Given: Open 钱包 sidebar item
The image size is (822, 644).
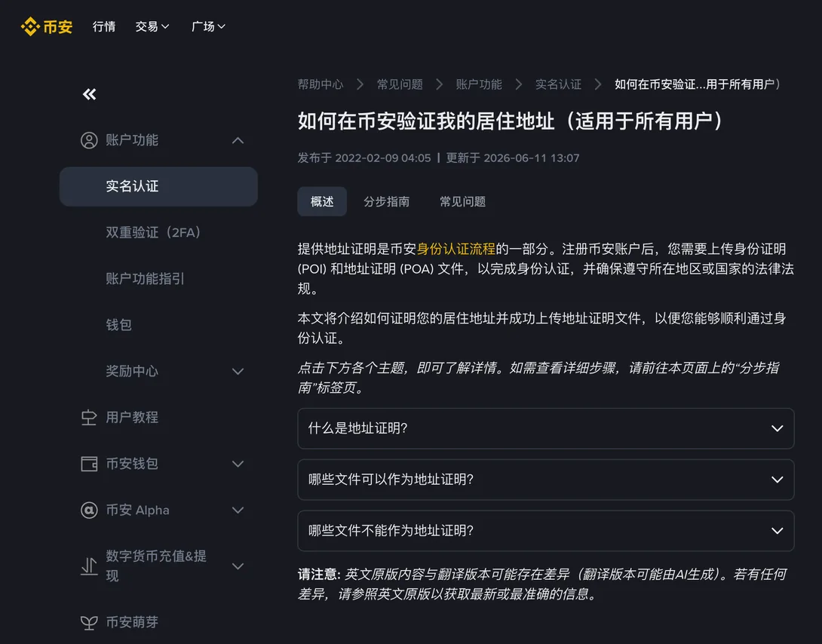Looking at the screenshot, I should (x=118, y=325).
